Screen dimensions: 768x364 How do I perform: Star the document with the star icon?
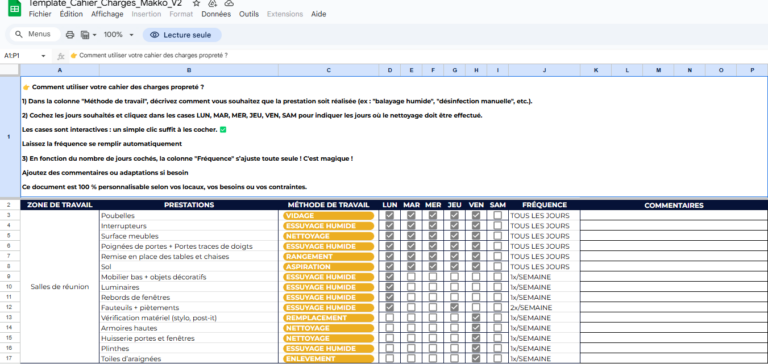196,3
